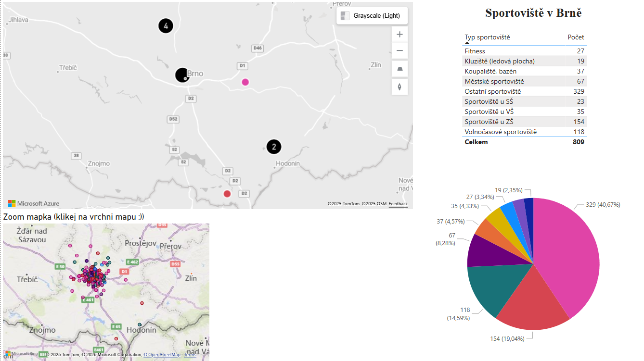Reset map rotation with compass button
Viewport: 644px width, 361px height.
[x=399, y=87]
